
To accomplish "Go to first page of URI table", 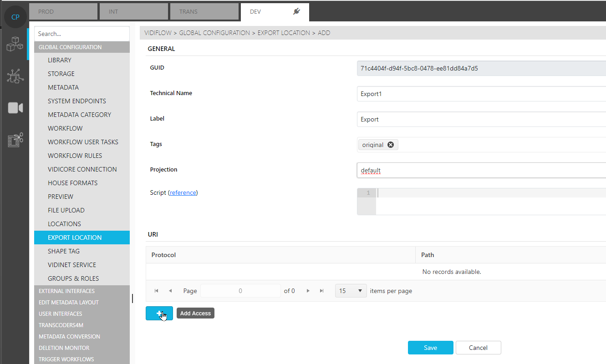I will coord(157,291).
